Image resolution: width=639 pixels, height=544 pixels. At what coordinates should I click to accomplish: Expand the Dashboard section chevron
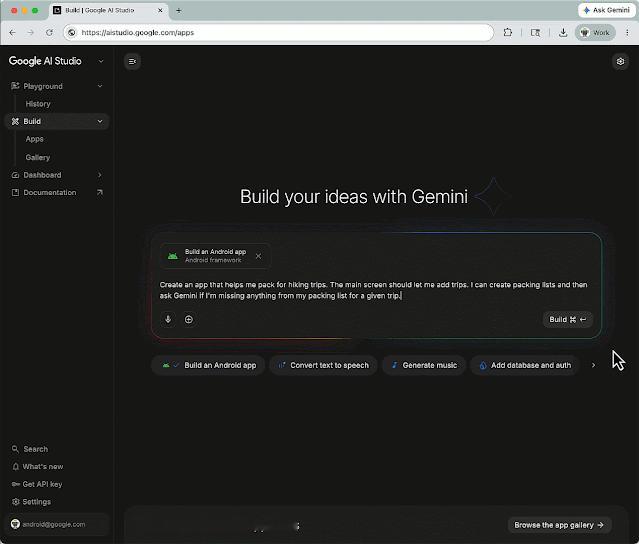[x=100, y=175]
